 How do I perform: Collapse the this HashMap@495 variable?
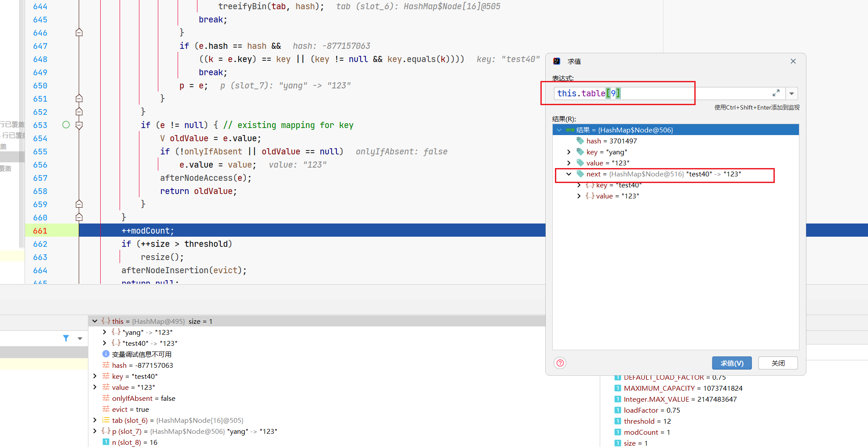(x=95, y=321)
